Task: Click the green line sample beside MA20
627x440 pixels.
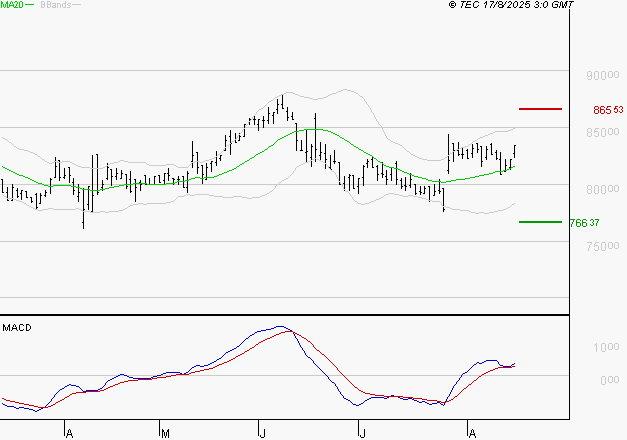Action: coord(28,5)
